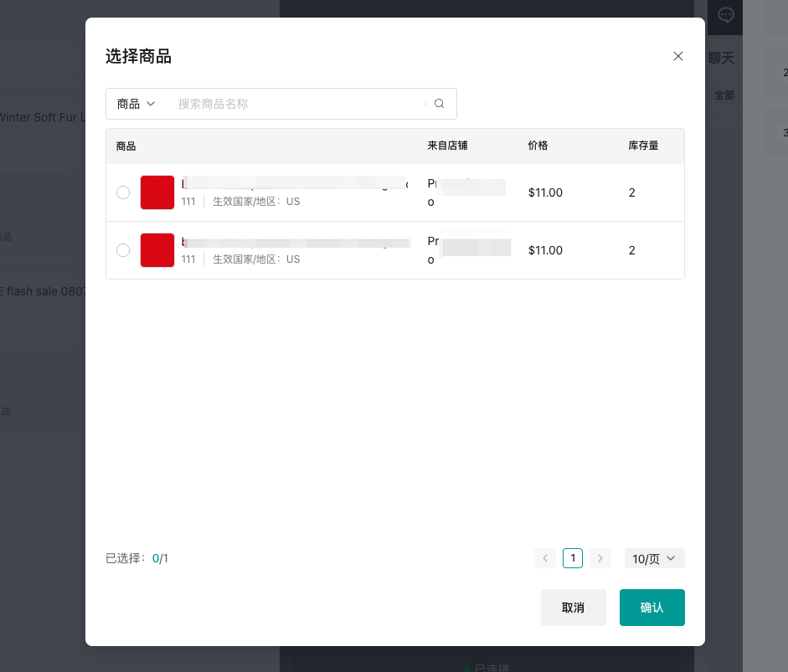Go to next page arrow

point(600,558)
